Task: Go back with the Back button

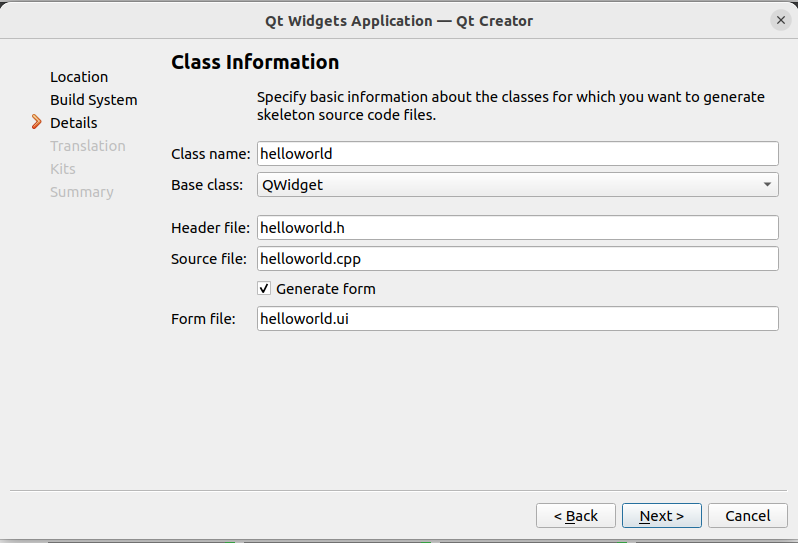Action: (576, 516)
